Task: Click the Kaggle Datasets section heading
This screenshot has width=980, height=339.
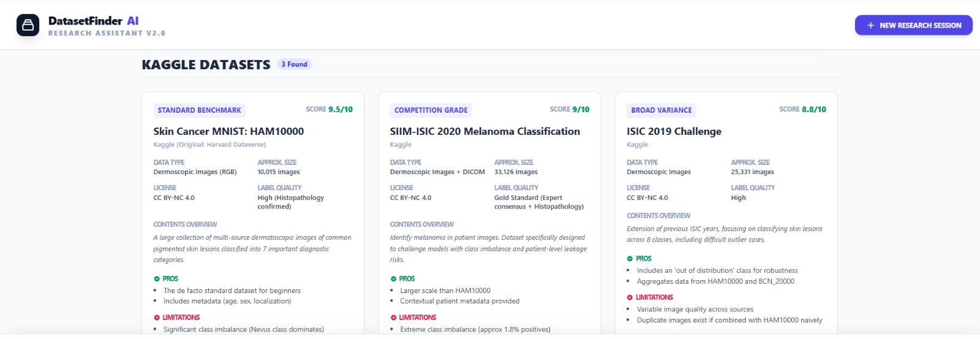Action: point(206,65)
